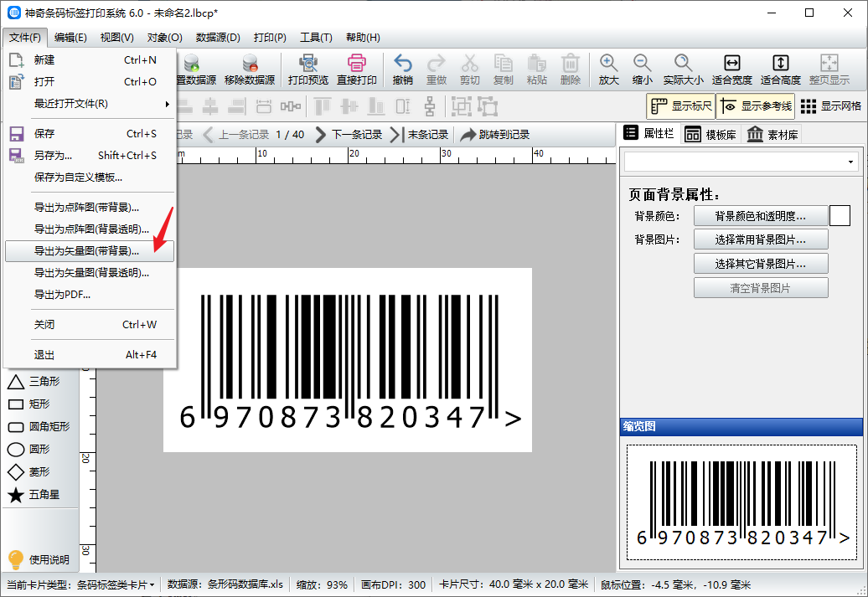This screenshot has width=868, height=597.
Task: Open the usage instructions lightbulb
Action: coord(39,559)
